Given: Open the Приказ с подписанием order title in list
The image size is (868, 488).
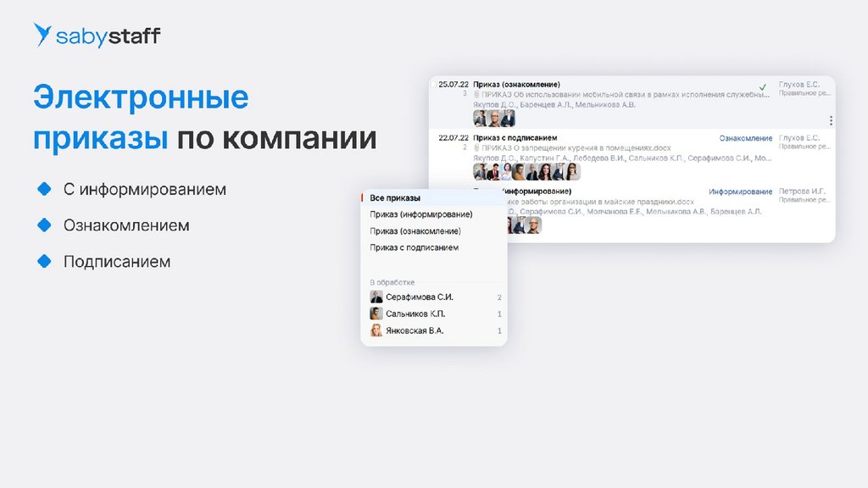Looking at the screenshot, I should 515,138.
